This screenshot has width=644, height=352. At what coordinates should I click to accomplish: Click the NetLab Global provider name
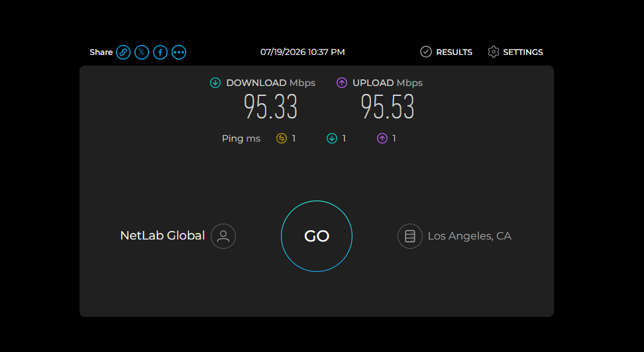click(162, 236)
